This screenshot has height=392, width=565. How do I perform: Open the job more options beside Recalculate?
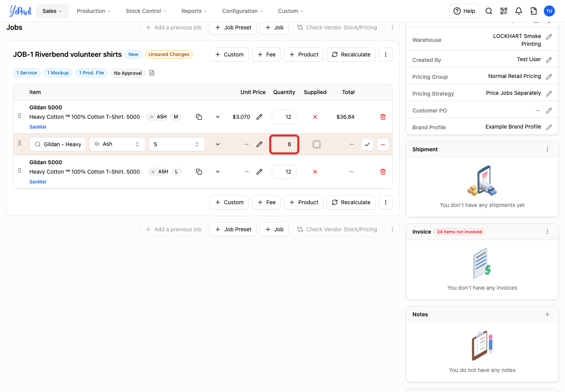pyautogui.click(x=386, y=54)
